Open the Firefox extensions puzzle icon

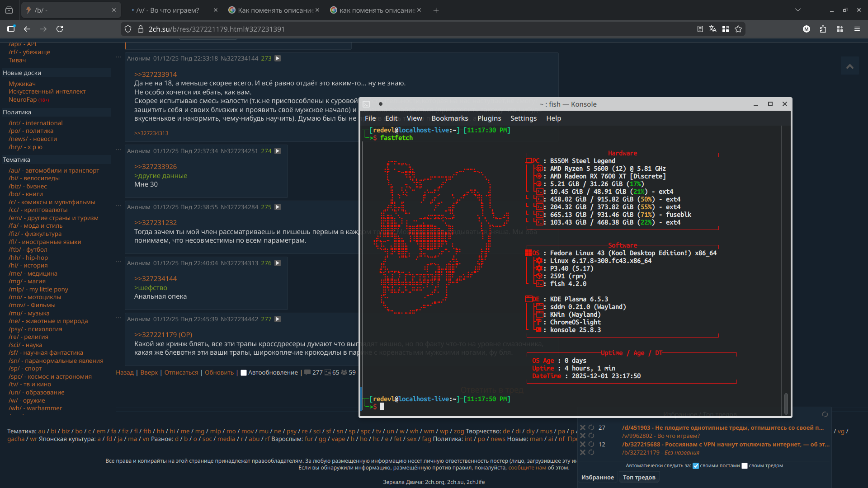823,29
